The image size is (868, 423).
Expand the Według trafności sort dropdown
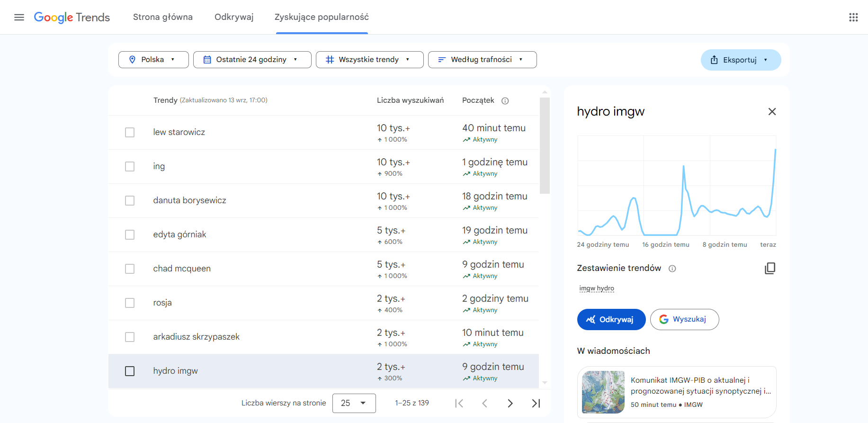coord(482,60)
